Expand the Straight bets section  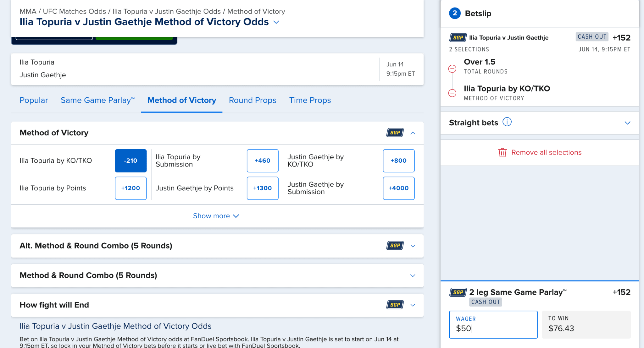point(627,123)
